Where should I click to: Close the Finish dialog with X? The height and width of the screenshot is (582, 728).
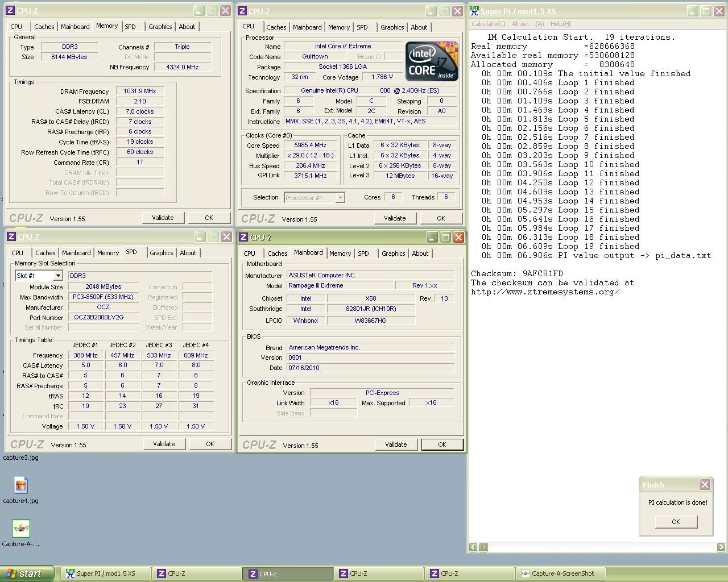pyautogui.click(x=705, y=484)
